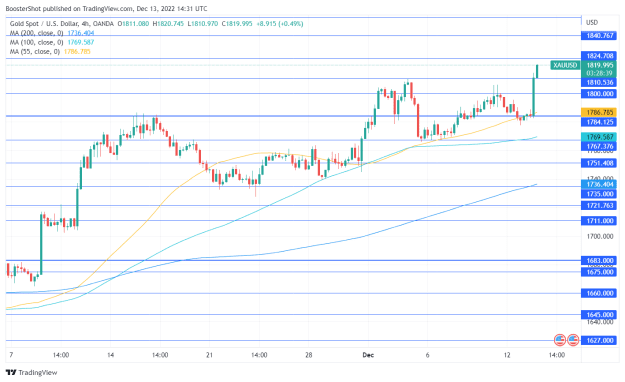Click the Dec label on the time axis
Viewport: 625px width, 382px height.
pos(368,355)
